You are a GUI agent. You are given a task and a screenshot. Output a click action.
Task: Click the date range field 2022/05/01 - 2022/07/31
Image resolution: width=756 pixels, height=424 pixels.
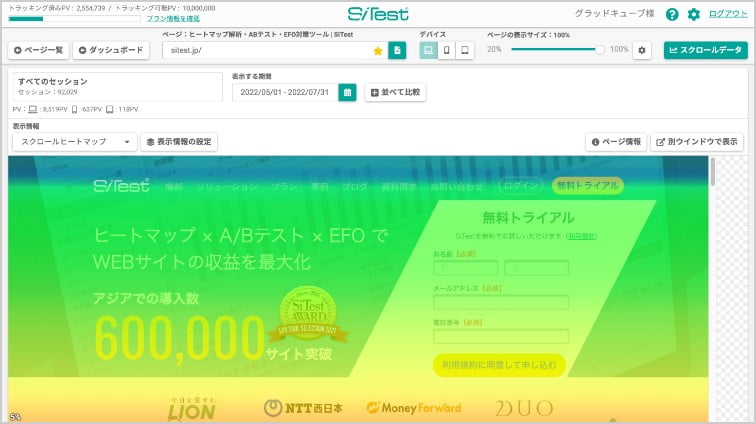coord(285,92)
